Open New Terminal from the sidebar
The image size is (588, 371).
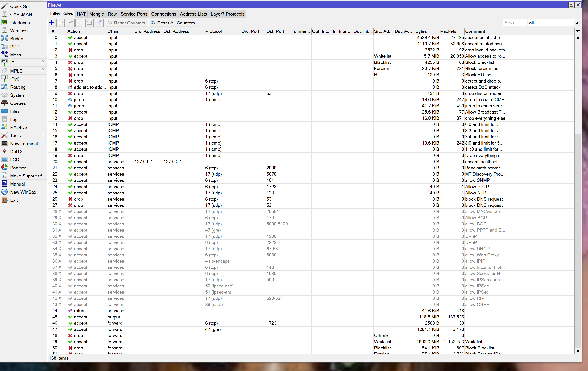(x=24, y=144)
